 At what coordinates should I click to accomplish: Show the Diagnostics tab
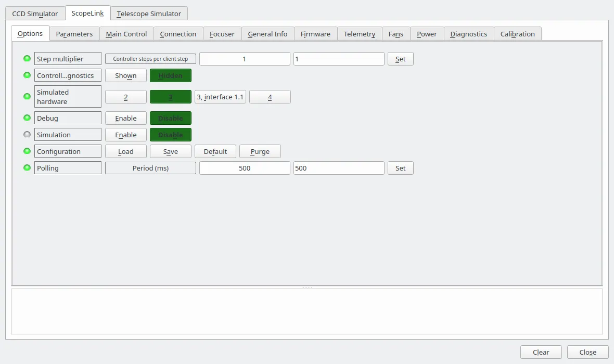tap(469, 34)
